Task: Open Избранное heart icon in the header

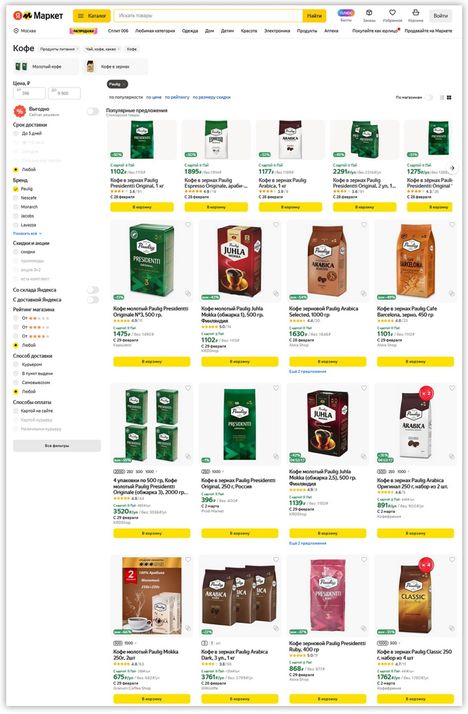Action: click(x=392, y=13)
